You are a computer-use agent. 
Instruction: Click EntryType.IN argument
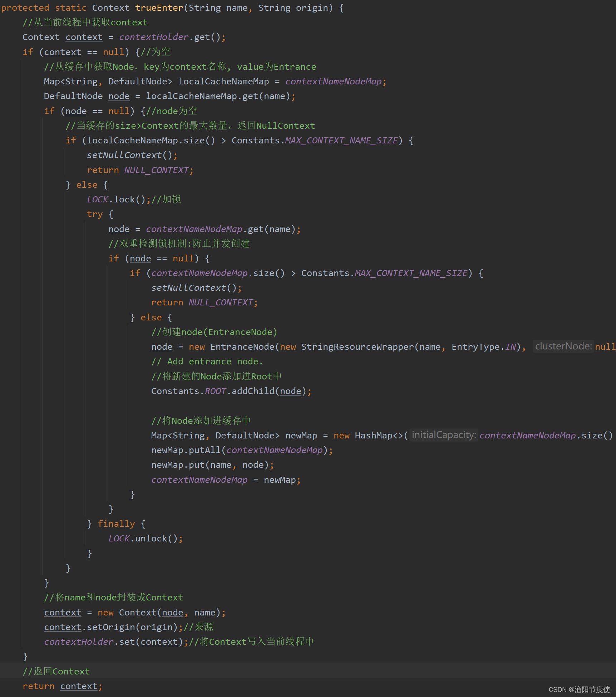coord(484,347)
